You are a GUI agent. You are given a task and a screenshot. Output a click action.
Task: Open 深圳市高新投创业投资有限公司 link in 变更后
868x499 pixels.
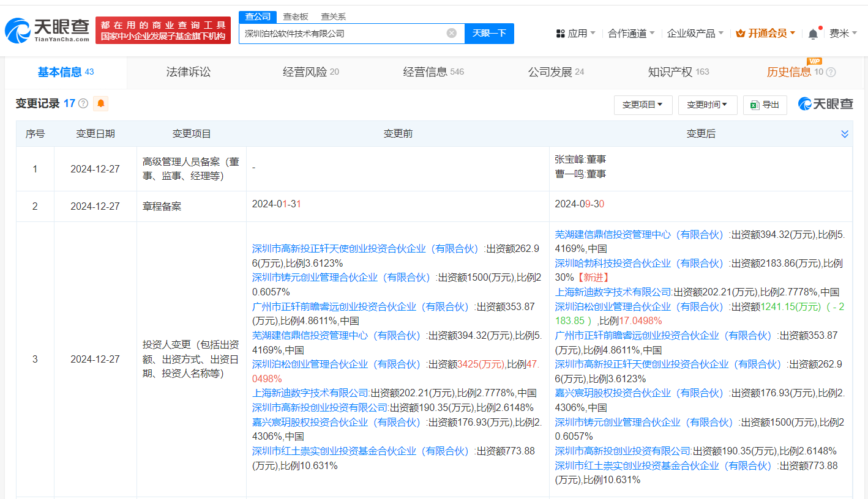pos(623,451)
